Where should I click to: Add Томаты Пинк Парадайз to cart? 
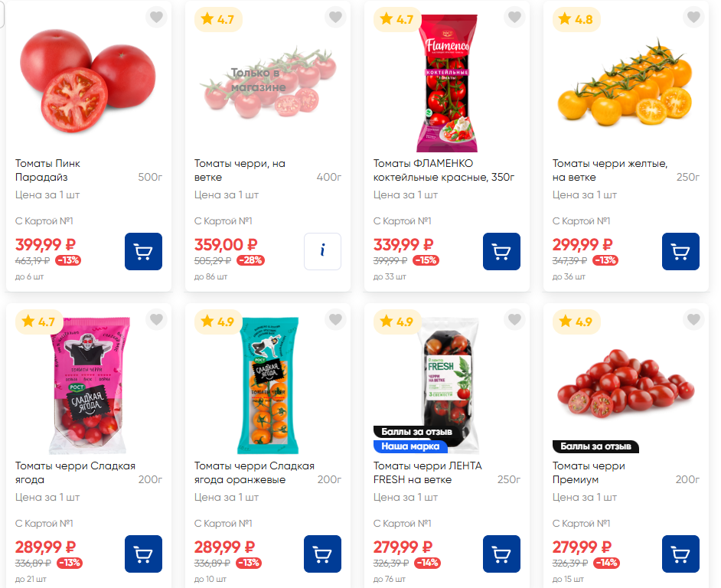[143, 251]
